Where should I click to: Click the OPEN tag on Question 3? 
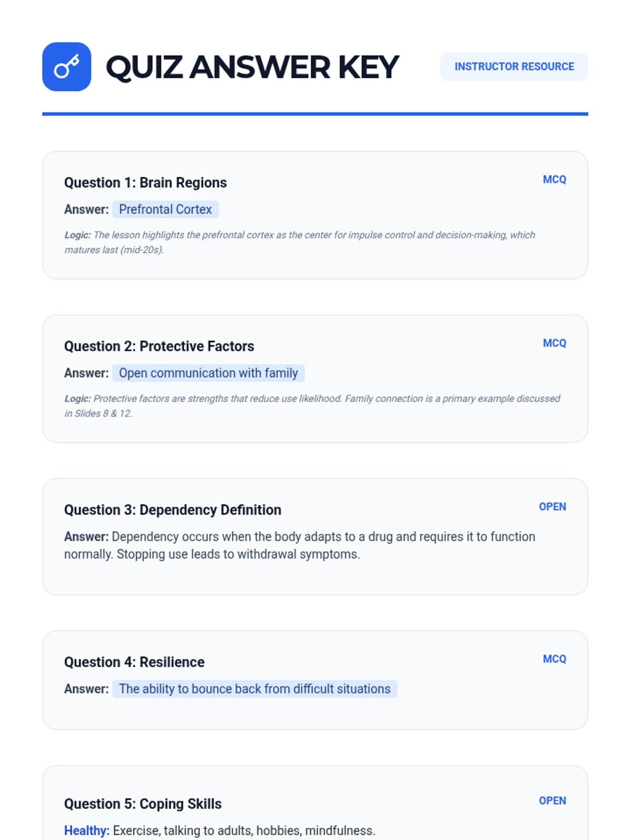coord(552,507)
